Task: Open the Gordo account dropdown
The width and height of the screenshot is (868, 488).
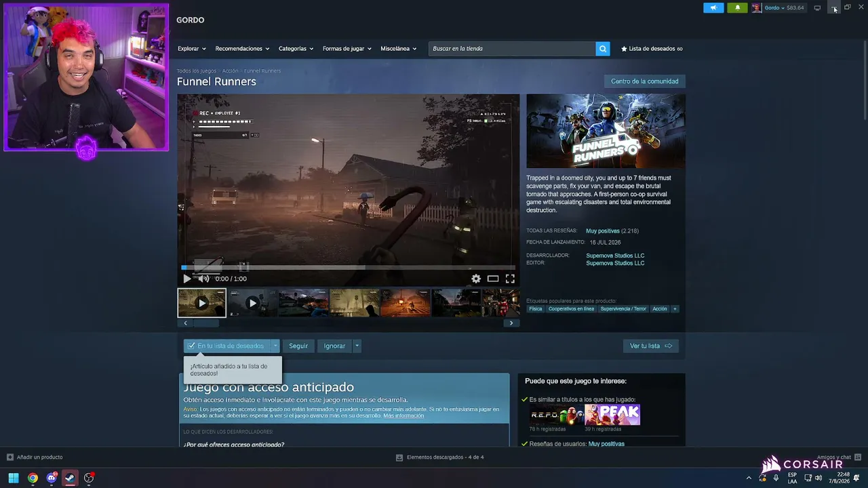Action: (774, 7)
